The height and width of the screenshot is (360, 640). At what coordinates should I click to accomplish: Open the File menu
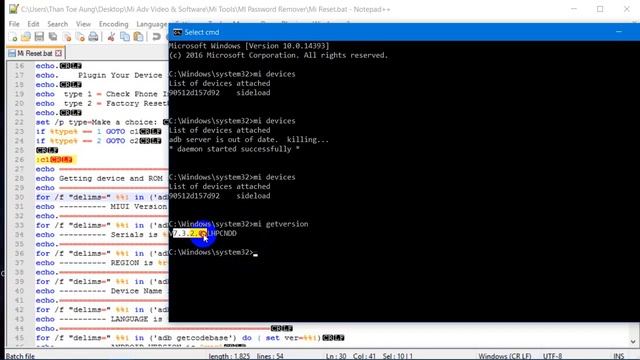click(14, 24)
